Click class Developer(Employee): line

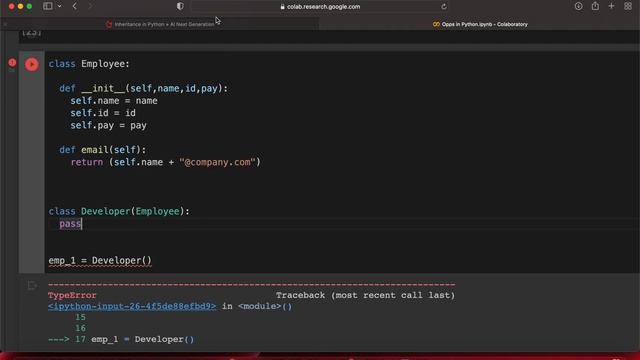tap(119, 211)
